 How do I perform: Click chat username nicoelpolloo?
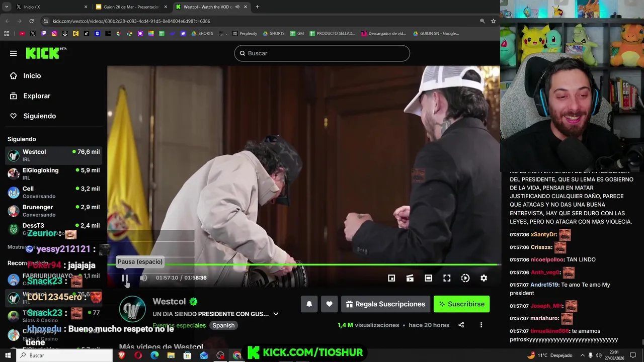click(x=547, y=259)
